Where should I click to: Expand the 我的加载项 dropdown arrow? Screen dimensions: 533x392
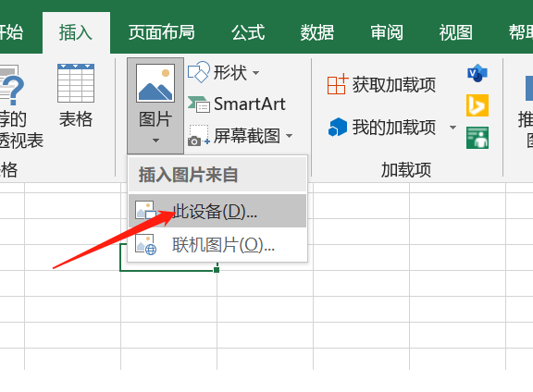pos(452,128)
